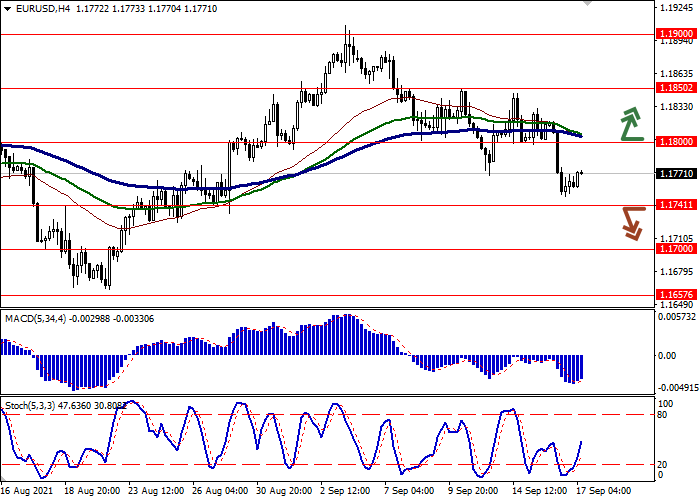
Task: Click the MACD scale value 0.005732
Action: 677,317
